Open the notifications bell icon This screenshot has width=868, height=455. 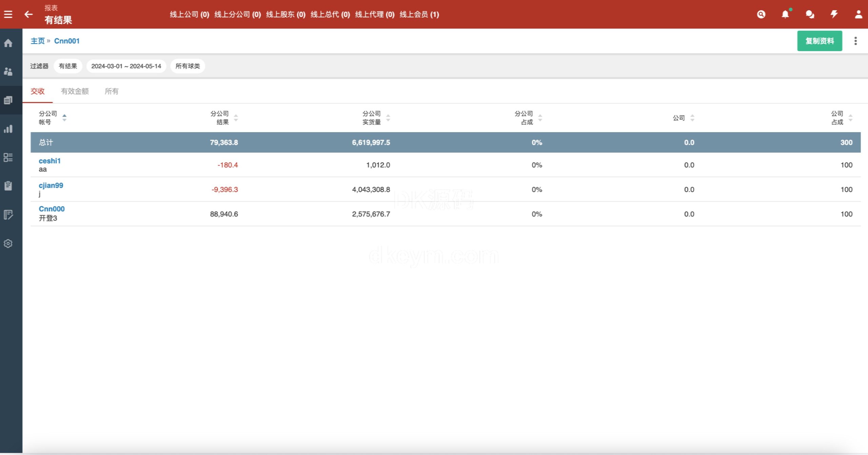pyautogui.click(x=785, y=14)
